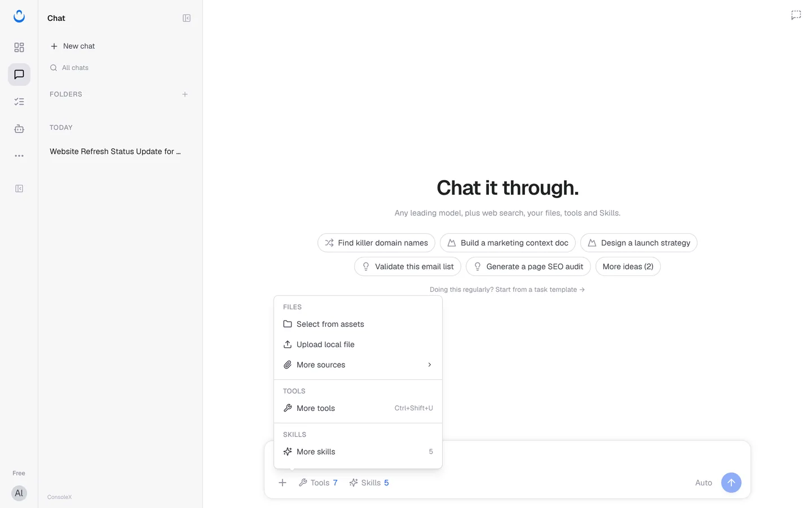
Task: Expand the More sources submenu
Action: pos(358,365)
